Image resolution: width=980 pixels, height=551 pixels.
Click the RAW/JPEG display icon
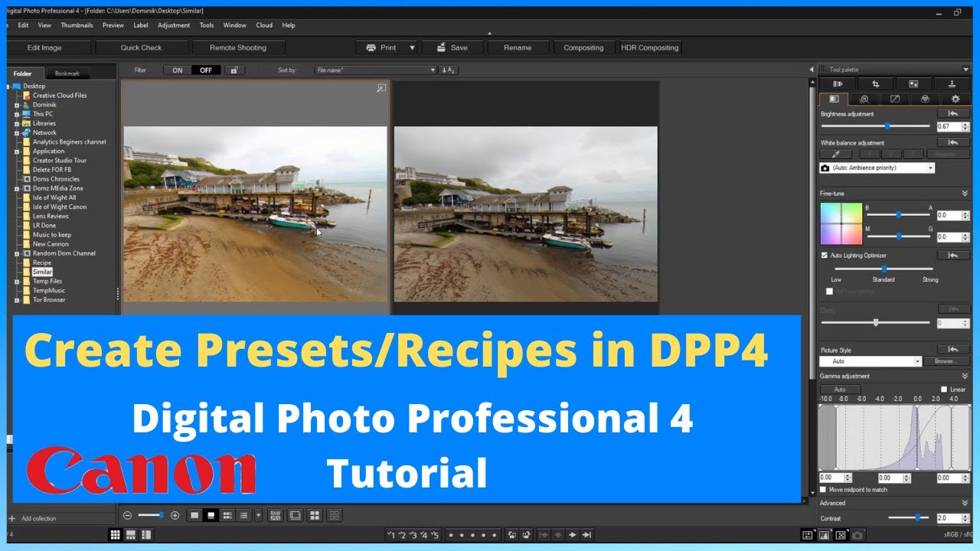[276, 516]
